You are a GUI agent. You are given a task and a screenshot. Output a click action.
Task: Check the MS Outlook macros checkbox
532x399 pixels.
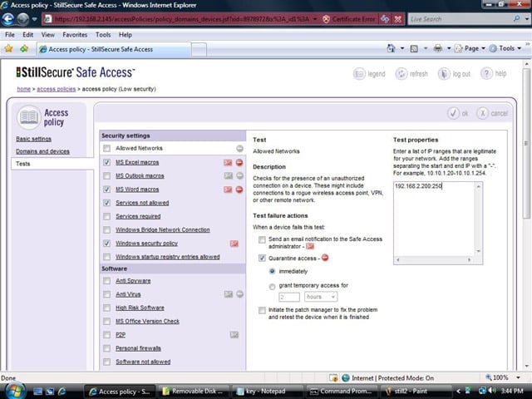point(107,175)
